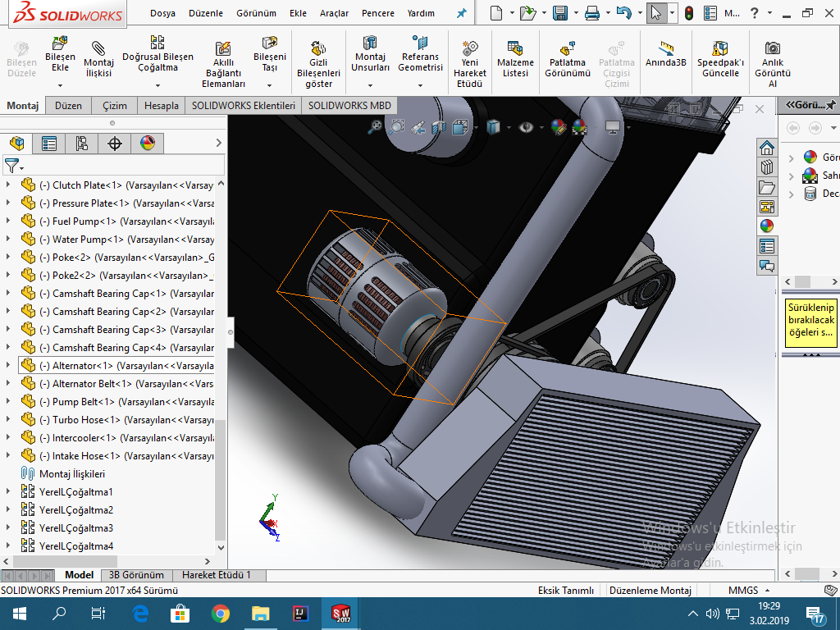Expand the Intercooler<1> tree node
Viewport: 840px width, 630px height.
pyautogui.click(x=7, y=438)
